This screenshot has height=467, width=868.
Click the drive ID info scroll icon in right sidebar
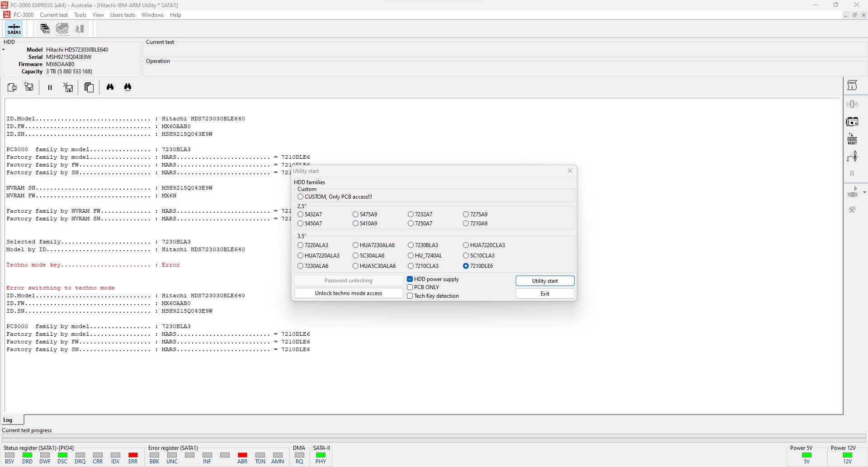[853, 86]
